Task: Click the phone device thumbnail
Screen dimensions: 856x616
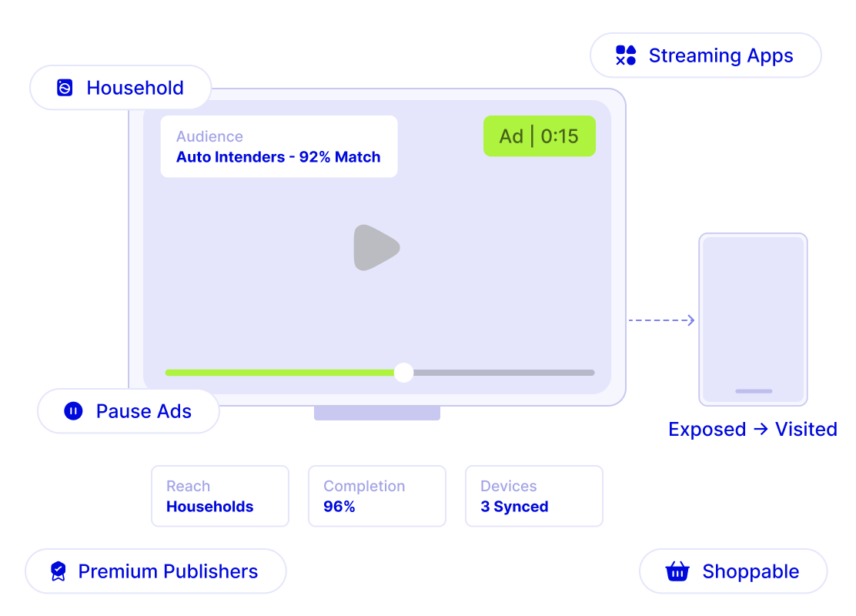Action: click(753, 320)
